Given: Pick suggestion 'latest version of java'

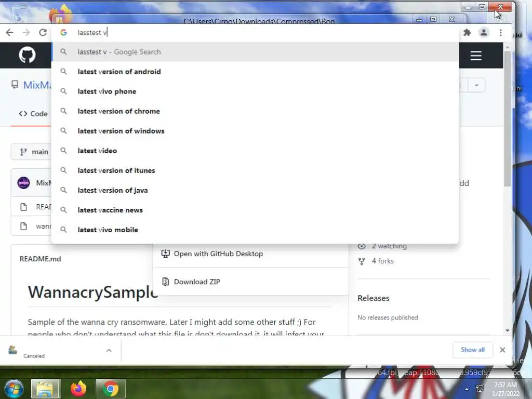Looking at the screenshot, I should pyautogui.click(x=255, y=190).
